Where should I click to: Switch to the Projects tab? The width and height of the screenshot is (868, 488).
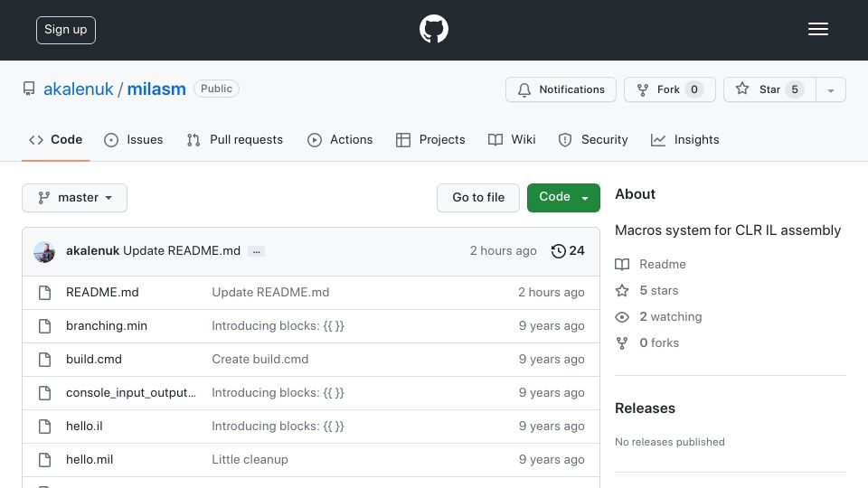coord(430,139)
